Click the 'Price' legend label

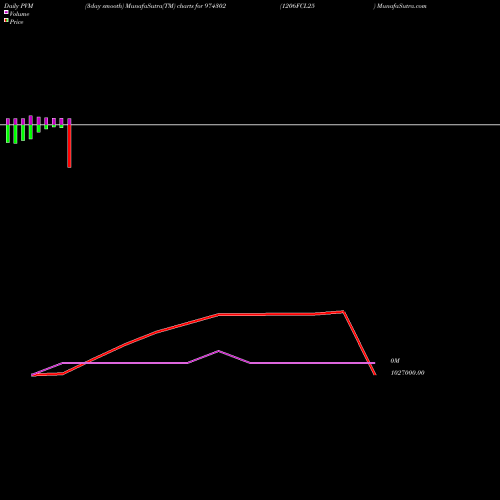coord(16,22)
